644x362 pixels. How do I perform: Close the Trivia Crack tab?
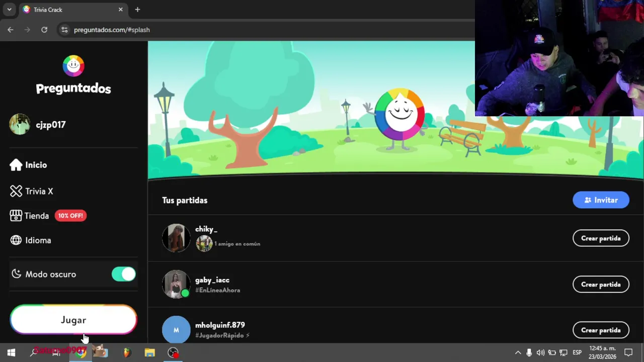tap(120, 10)
